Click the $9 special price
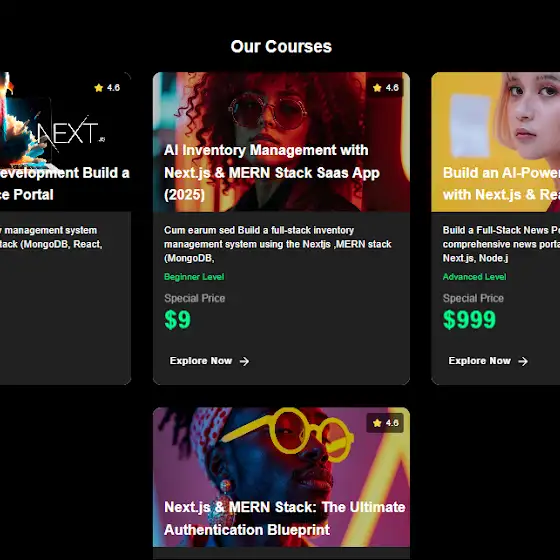Viewport: 560px width, 560px height. (x=178, y=319)
